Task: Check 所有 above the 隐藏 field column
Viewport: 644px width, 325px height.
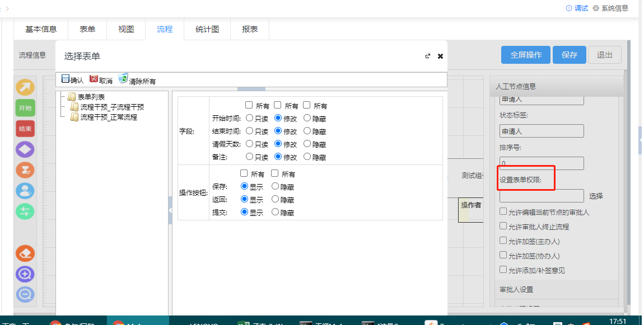Action: (x=306, y=106)
